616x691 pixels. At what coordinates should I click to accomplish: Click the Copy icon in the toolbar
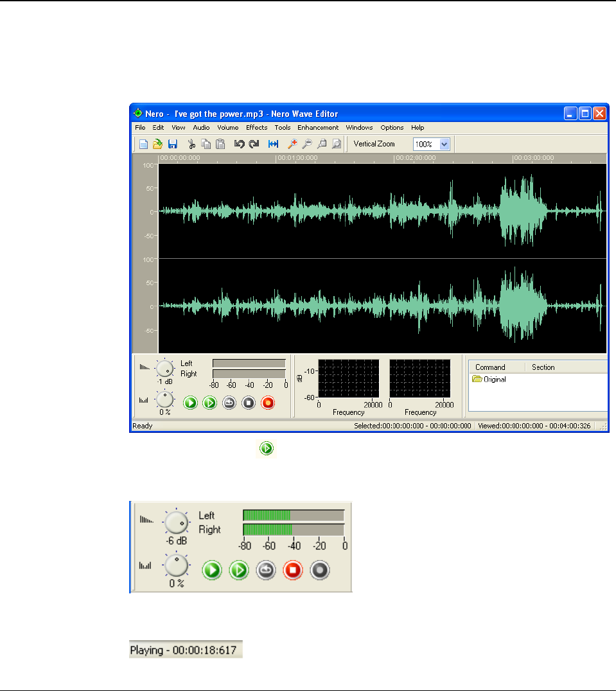(206, 144)
